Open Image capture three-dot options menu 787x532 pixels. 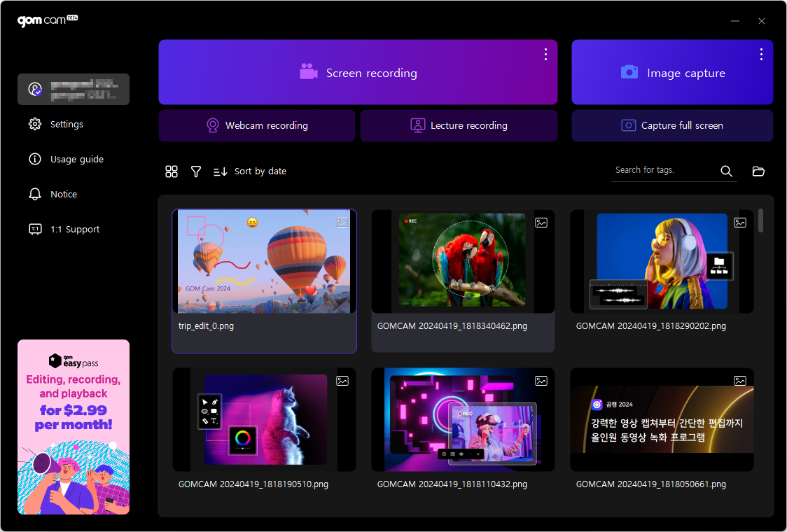tap(761, 54)
